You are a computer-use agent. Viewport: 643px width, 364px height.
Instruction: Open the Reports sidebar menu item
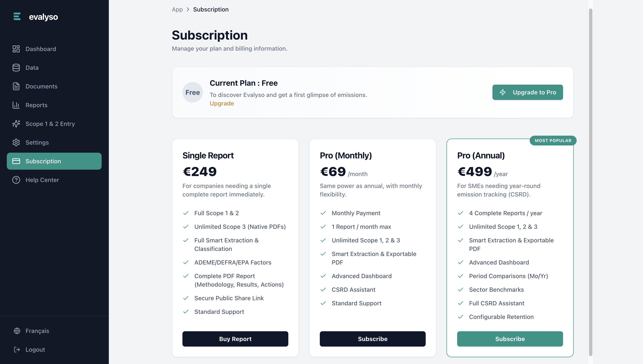(37, 105)
